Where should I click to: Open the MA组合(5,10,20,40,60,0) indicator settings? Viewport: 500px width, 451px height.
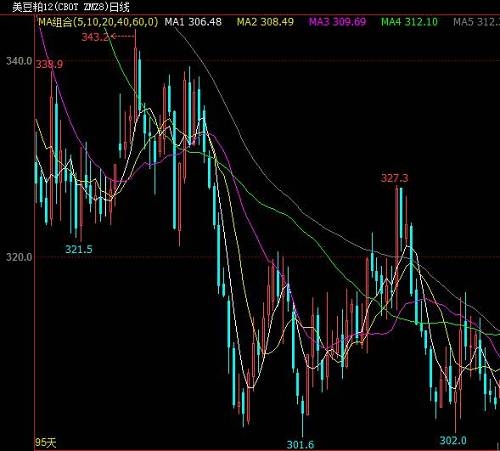98,22
